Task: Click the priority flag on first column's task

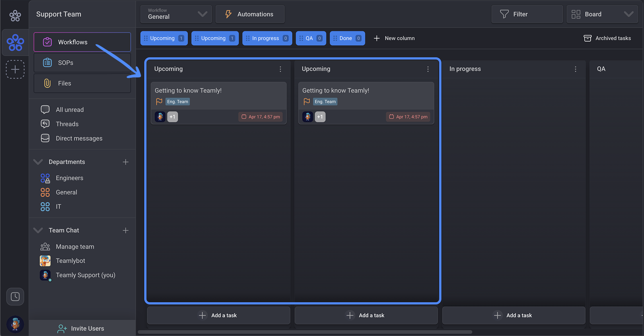Action: tap(159, 101)
